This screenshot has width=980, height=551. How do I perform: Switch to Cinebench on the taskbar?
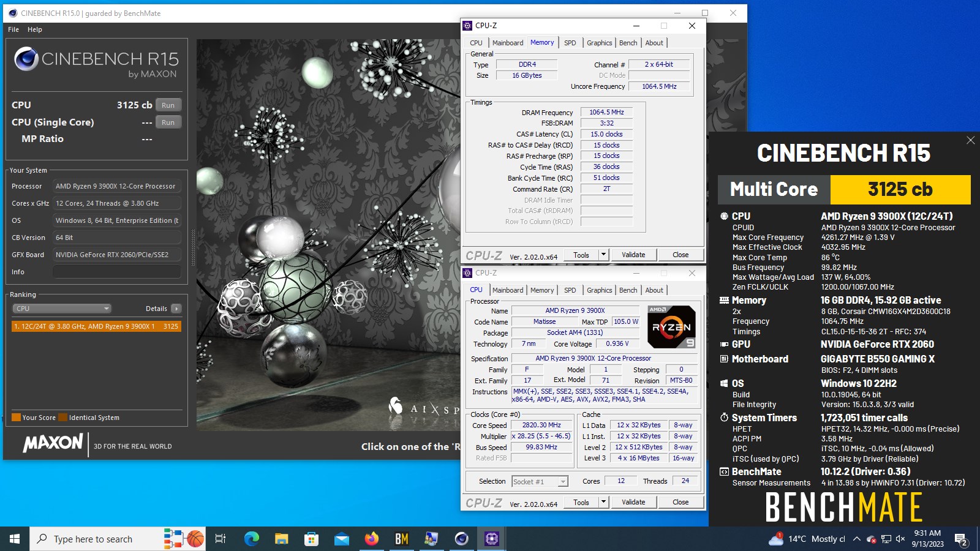(461, 539)
